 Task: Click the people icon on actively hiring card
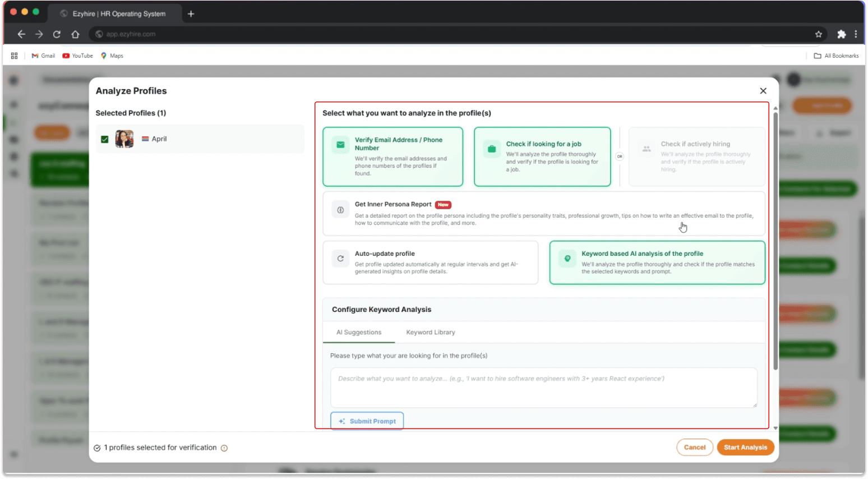tap(647, 149)
